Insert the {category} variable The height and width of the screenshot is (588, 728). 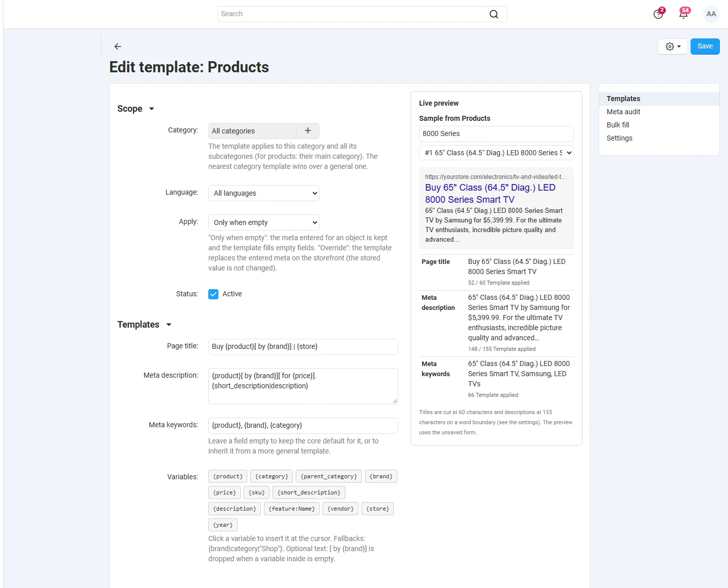271,476
